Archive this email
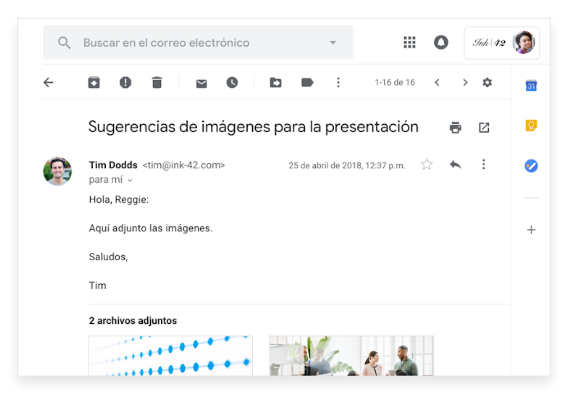 point(94,83)
